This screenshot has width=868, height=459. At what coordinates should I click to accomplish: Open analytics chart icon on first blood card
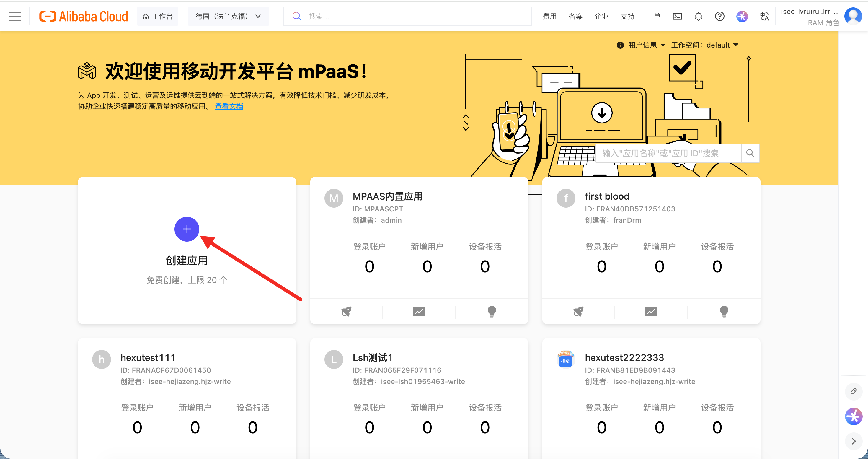(651, 311)
